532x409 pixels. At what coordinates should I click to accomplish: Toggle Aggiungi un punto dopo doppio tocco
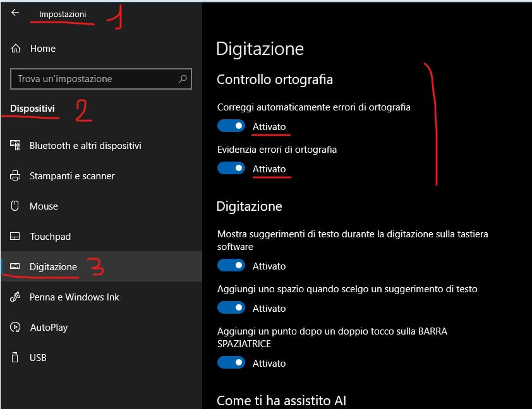click(x=231, y=363)
